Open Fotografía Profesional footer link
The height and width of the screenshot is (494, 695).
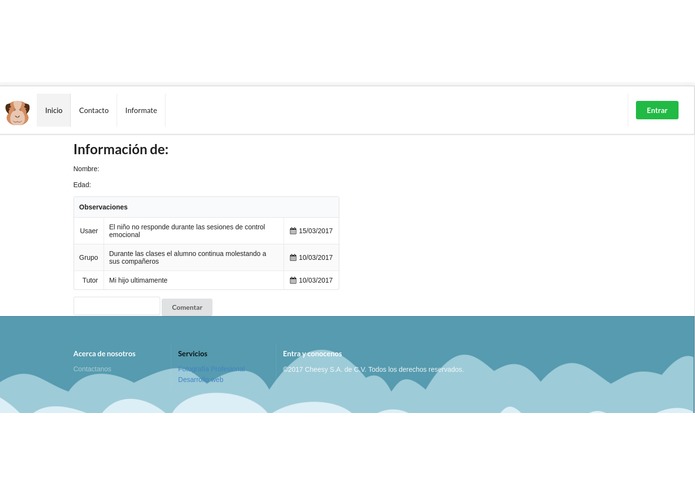211,369
